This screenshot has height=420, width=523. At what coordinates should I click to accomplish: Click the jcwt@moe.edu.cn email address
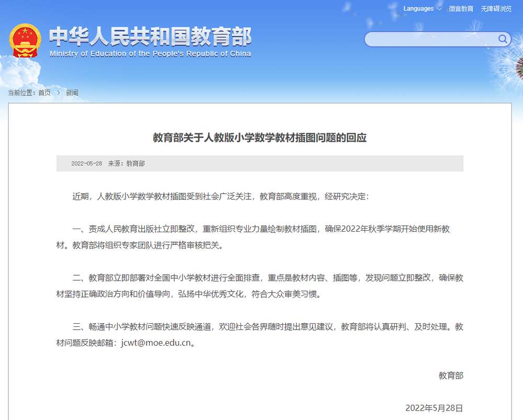tap(157, 343)
